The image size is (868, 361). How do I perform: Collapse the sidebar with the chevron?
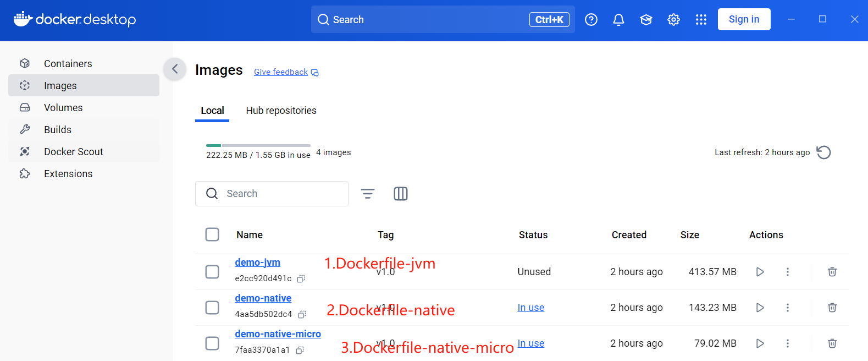coord(175,69)
